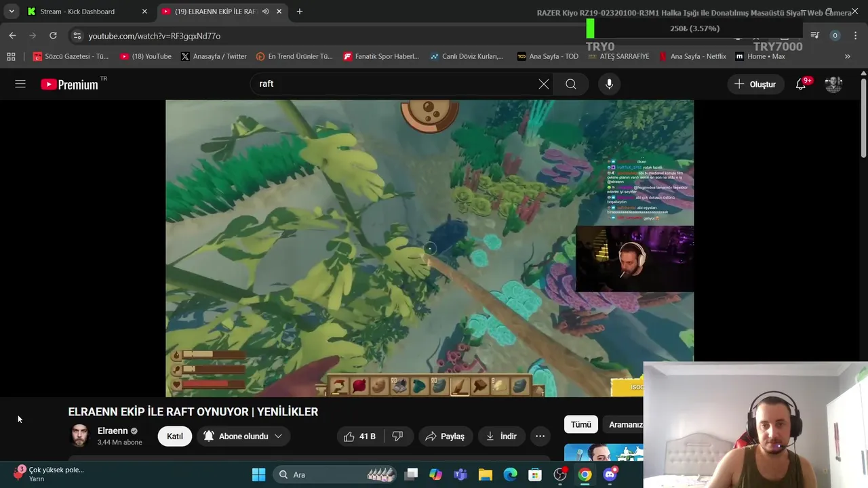This screenshot has height=488, width=868.
Task: Open the tab search dropdown arrow
Action: (x=12, y=12)
